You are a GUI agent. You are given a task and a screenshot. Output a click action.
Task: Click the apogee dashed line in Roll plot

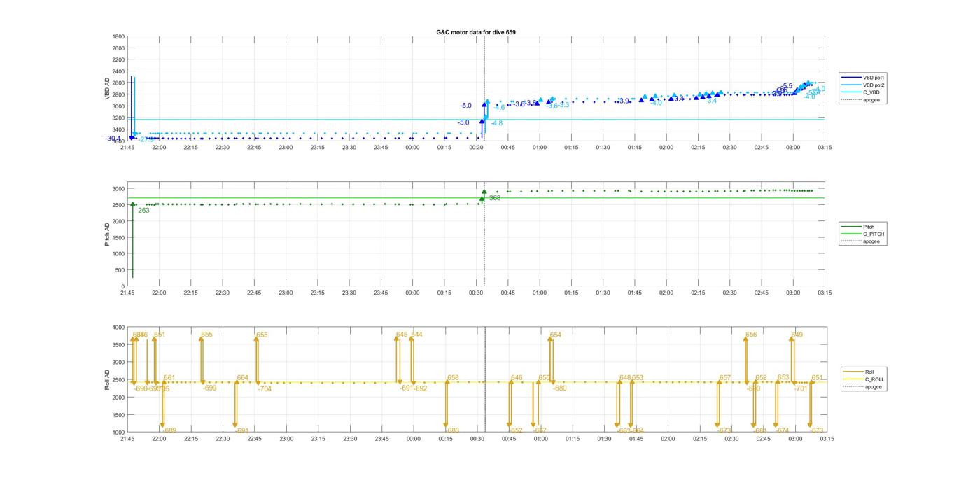point(485,380)
